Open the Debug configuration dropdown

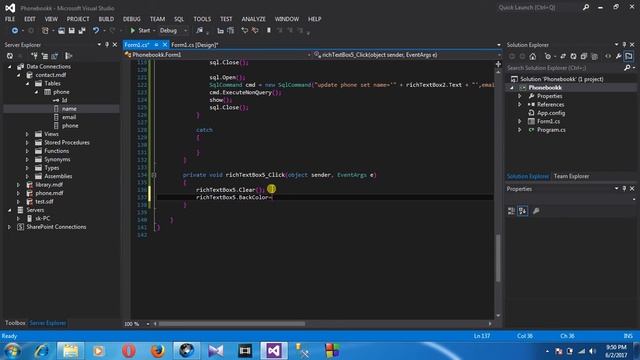186,31
